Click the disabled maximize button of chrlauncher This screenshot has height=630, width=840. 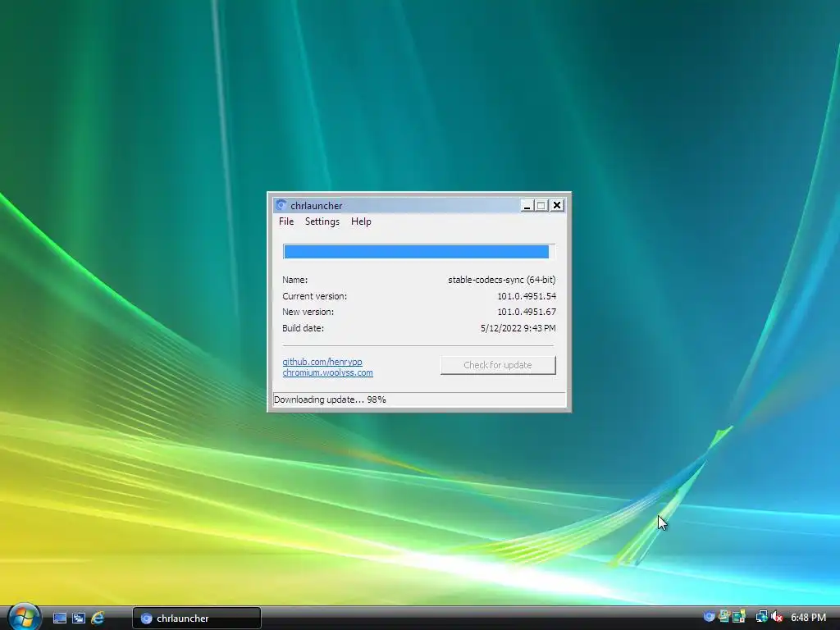[541, 205]
